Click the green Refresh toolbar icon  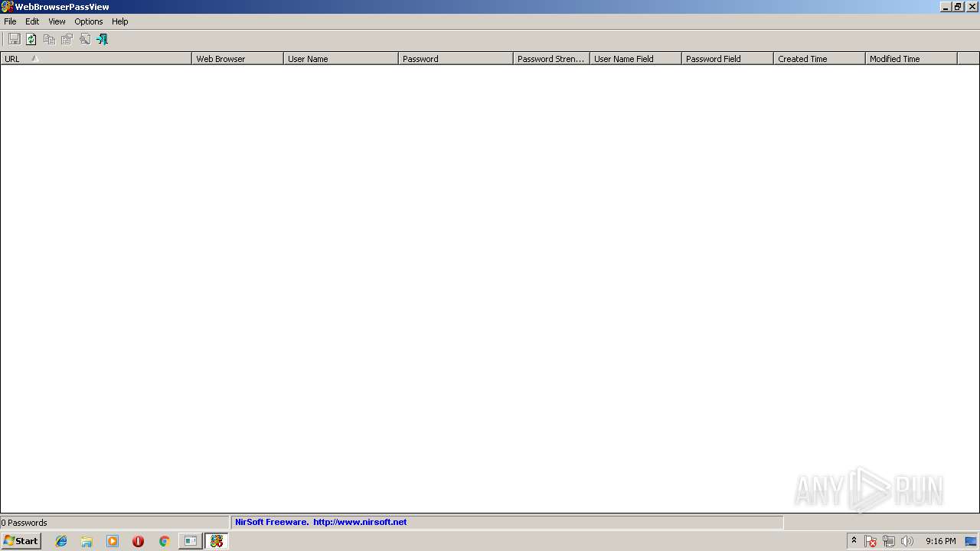[31, 39]
